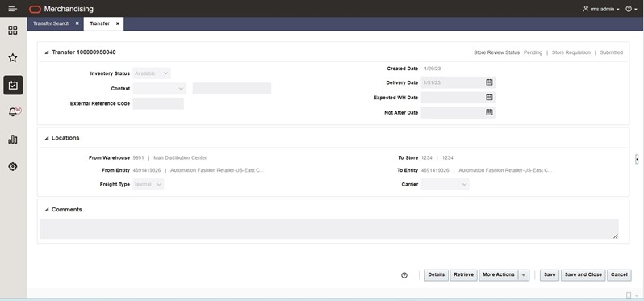Click into the Comments text area

(329, 228)
